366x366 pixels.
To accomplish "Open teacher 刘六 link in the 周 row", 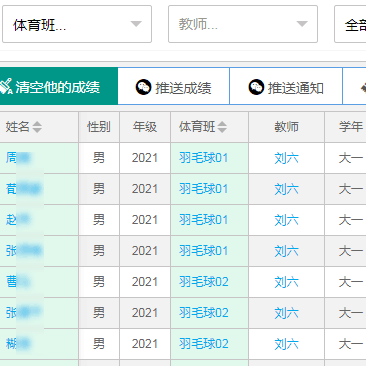I will 286,158.
